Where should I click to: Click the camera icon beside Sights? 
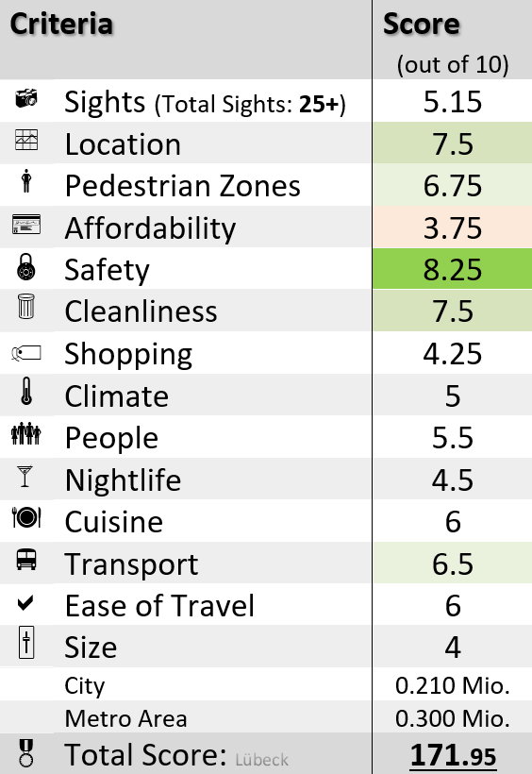pyautogui.click(x=26, y=98)
